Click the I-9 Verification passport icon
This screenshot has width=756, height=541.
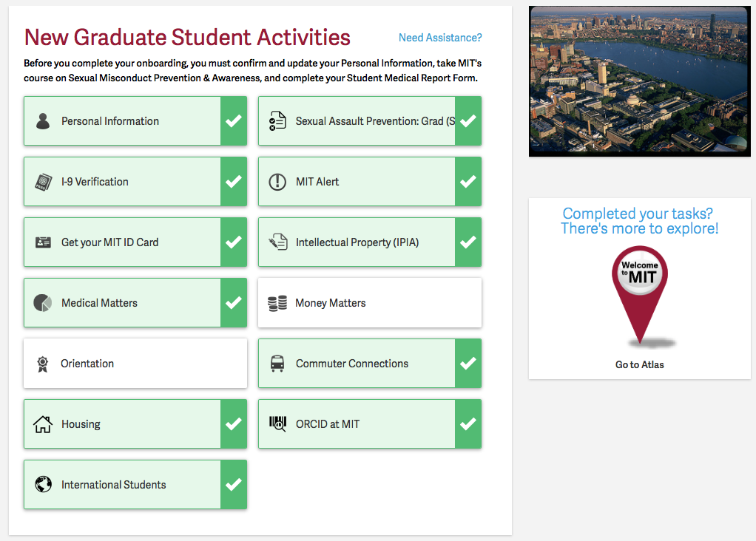[x=44, y=182]
